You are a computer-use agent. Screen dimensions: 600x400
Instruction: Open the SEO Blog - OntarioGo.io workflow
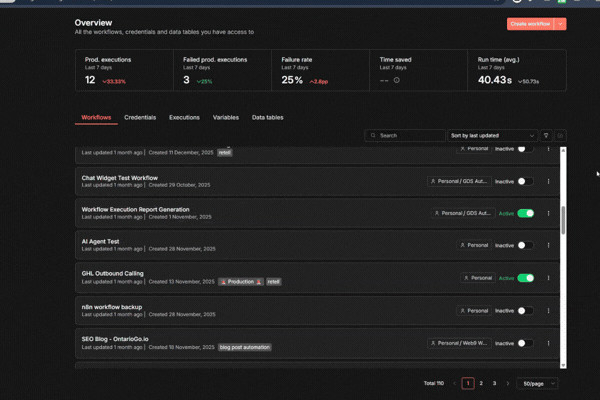click(115, 339)
